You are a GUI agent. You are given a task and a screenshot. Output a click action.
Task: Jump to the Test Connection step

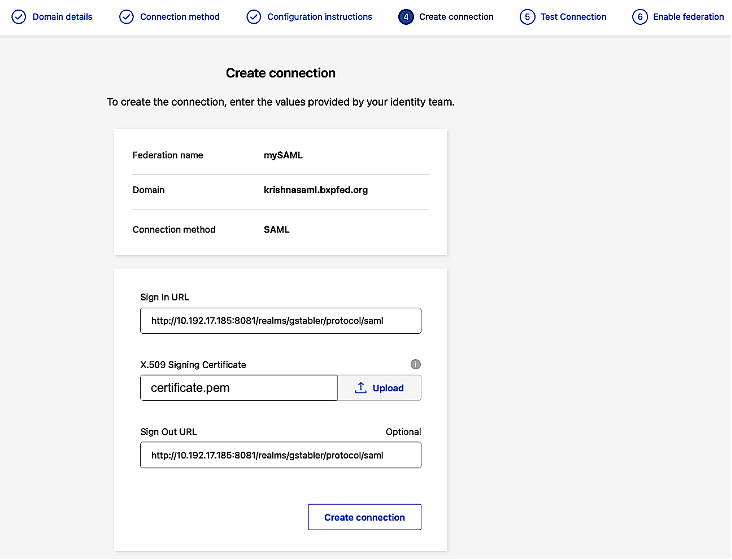pos(573,17)
